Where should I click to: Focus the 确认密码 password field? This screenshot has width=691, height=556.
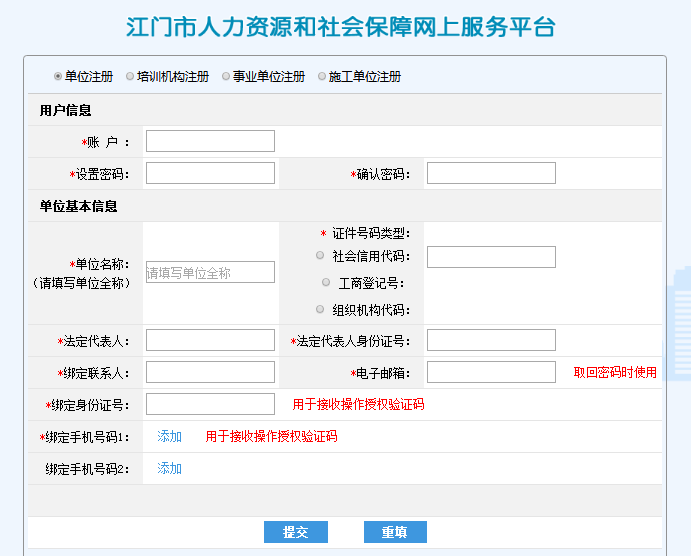(491, 173)
